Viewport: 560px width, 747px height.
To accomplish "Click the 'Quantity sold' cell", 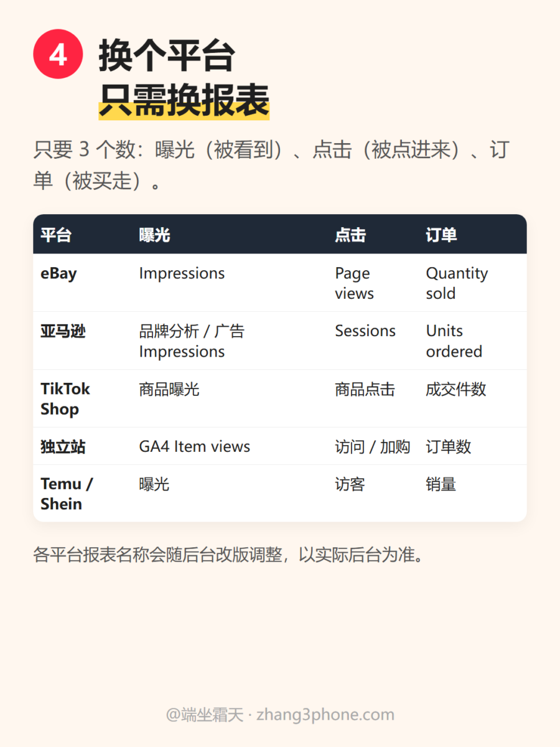I will [x=457, y=283].
